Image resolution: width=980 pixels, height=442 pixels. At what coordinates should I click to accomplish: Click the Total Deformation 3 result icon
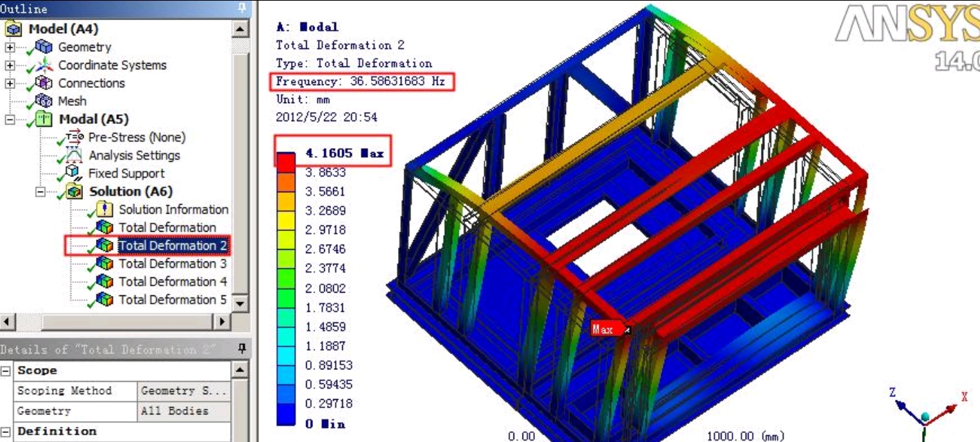(x=104, y=263)
